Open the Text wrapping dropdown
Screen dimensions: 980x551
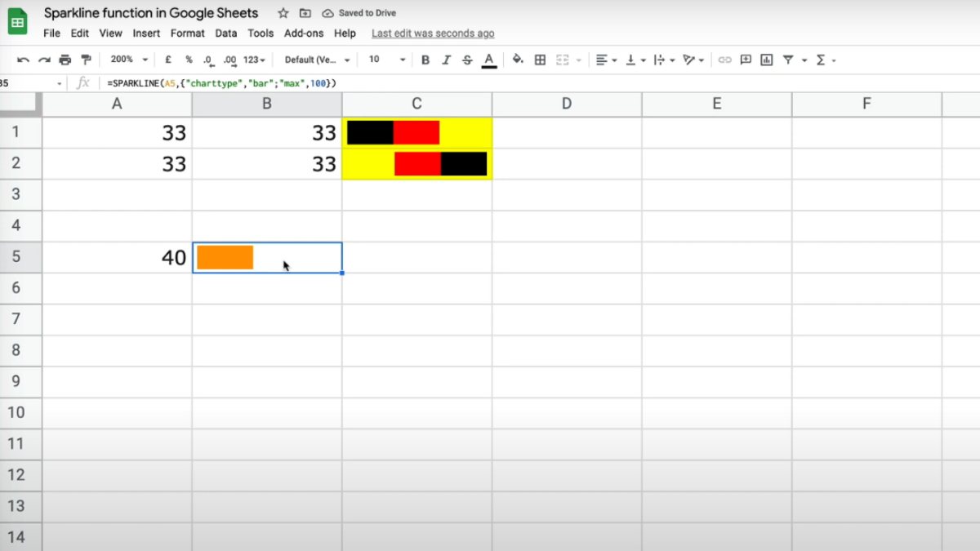click(664, 60)
